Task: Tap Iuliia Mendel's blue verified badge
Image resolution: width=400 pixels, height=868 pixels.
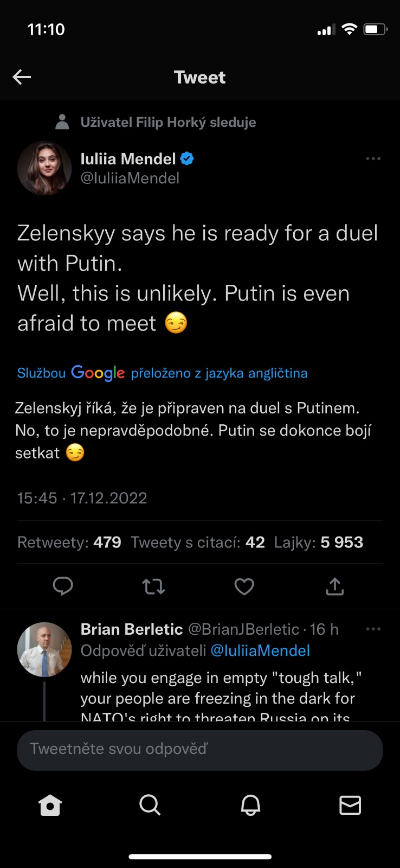Action: coord(187,159)
